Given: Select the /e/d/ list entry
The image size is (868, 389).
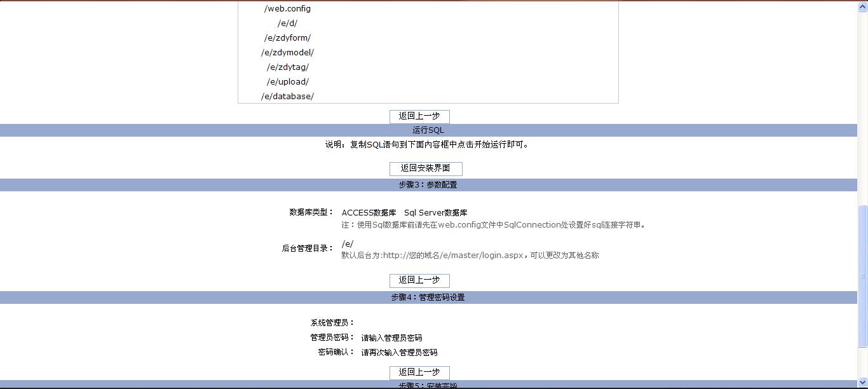Looking at the screenshot, I should point(287,24).
